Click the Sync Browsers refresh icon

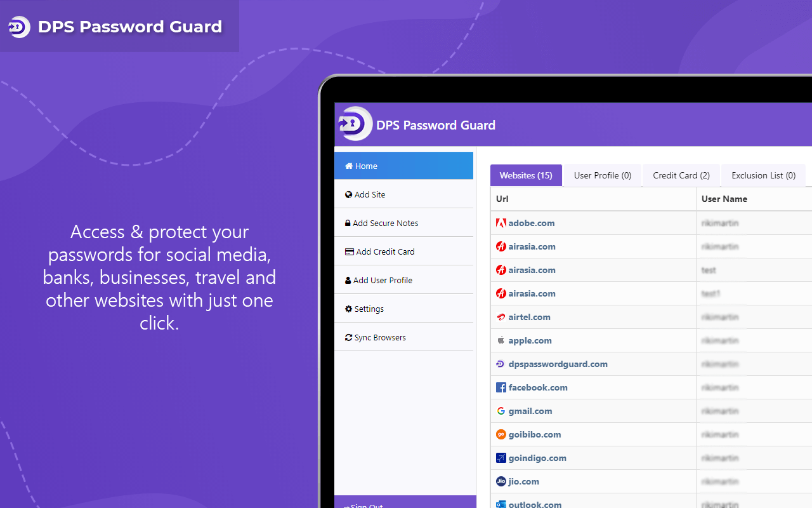(x=349, y=337)
